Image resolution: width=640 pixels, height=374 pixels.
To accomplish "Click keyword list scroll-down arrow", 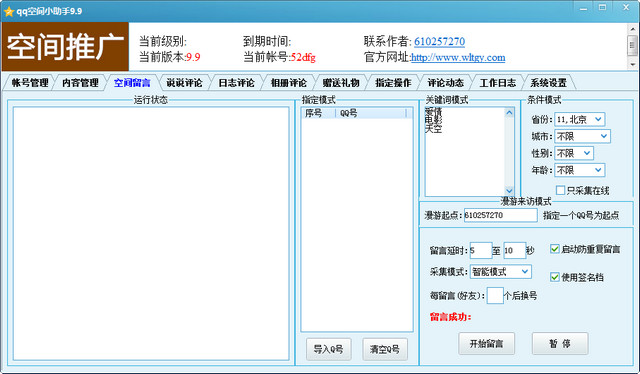I will click(509, 190).
